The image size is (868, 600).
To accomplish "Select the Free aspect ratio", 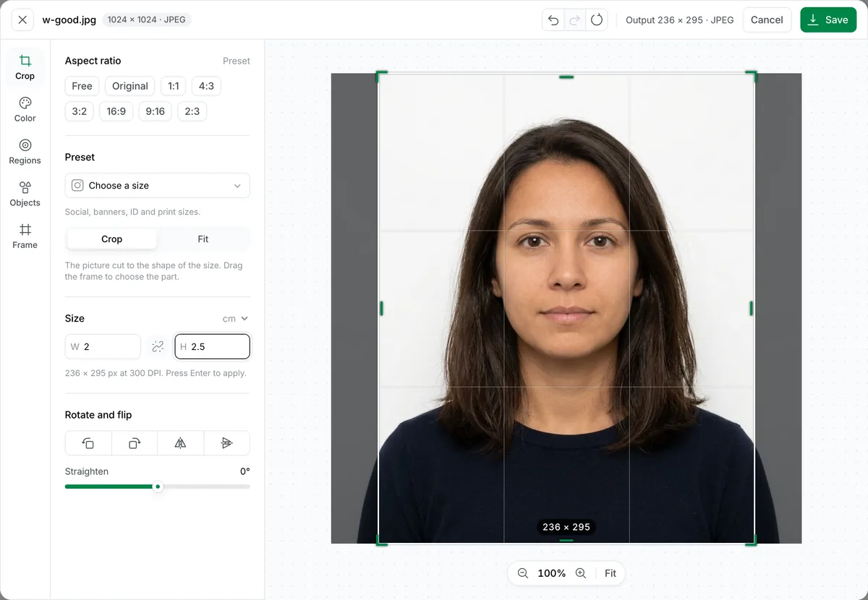I will point(82,86).
